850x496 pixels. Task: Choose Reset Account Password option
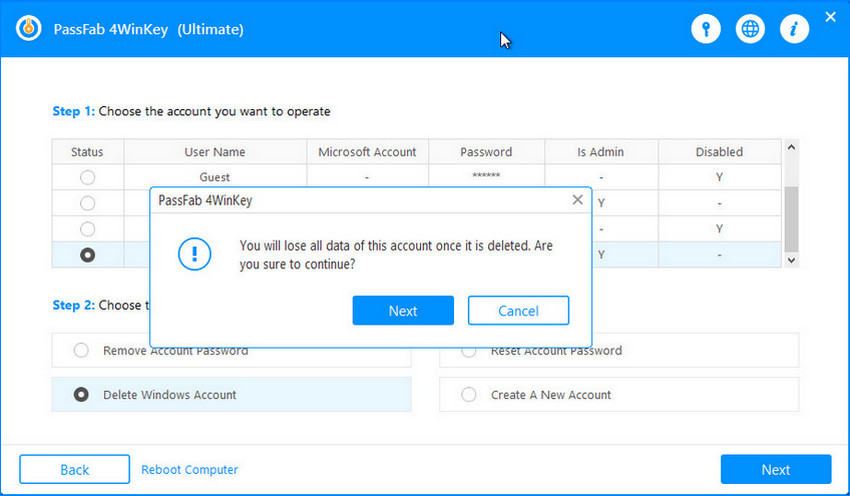click(619, 351)
